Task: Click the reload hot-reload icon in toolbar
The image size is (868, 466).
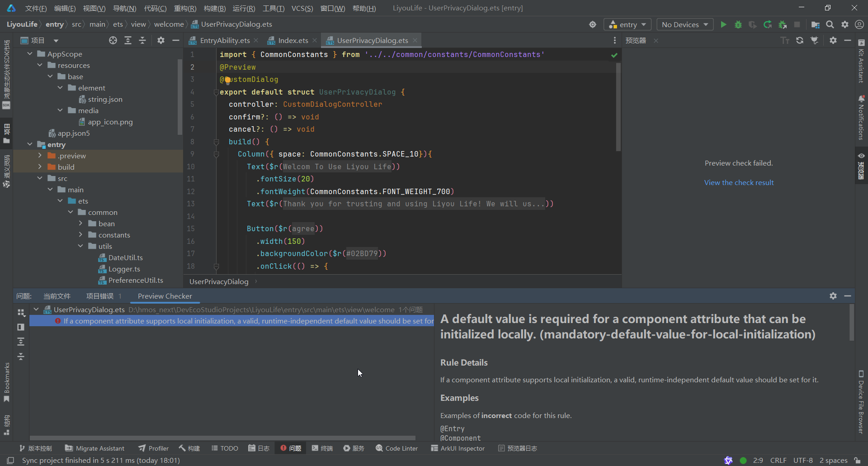Action: pos(768,24)
